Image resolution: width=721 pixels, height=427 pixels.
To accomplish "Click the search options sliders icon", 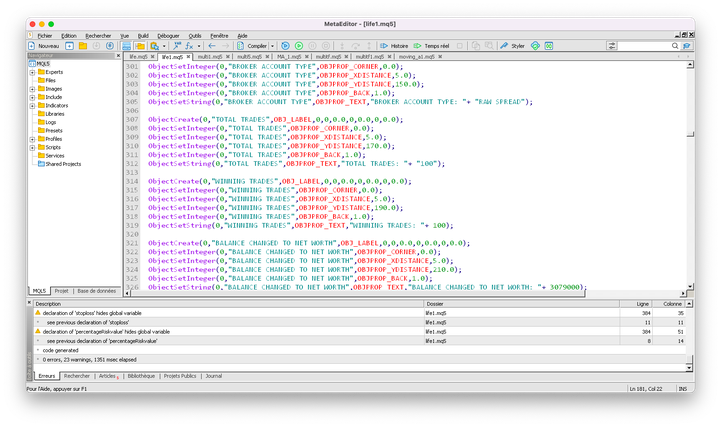I will [x=612, y=46].
